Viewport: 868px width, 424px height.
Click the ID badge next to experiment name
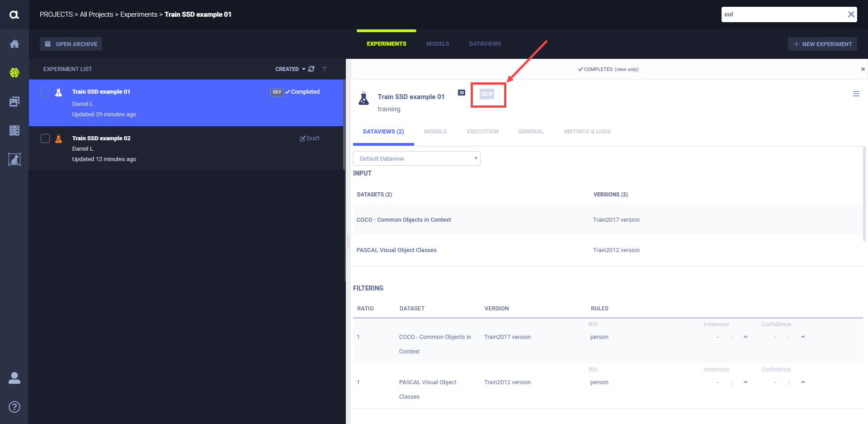pyautogui.click(x=461, y=93)
